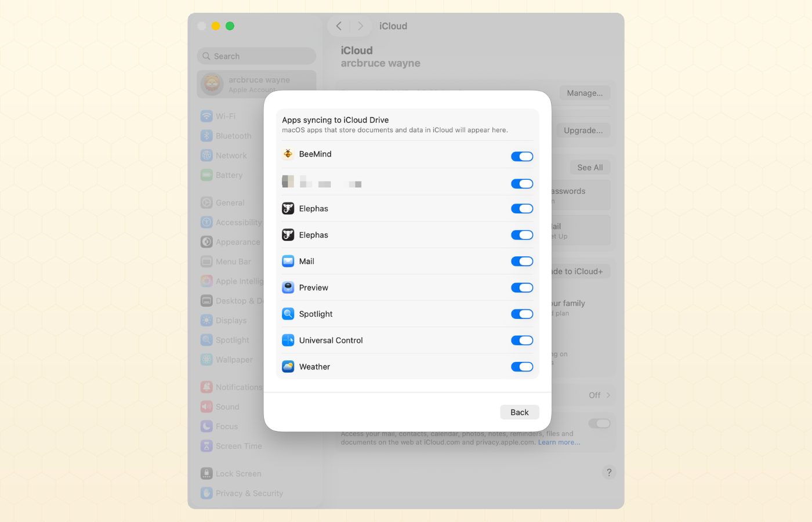Select Bluetooth in the settings sidebar
812x522 pixels.
pos(256,136)
